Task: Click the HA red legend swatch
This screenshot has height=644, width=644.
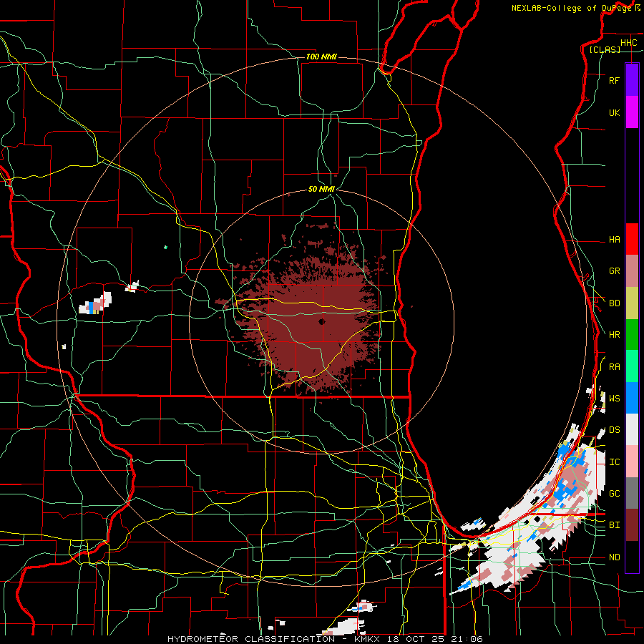Action: click(632, 239)
